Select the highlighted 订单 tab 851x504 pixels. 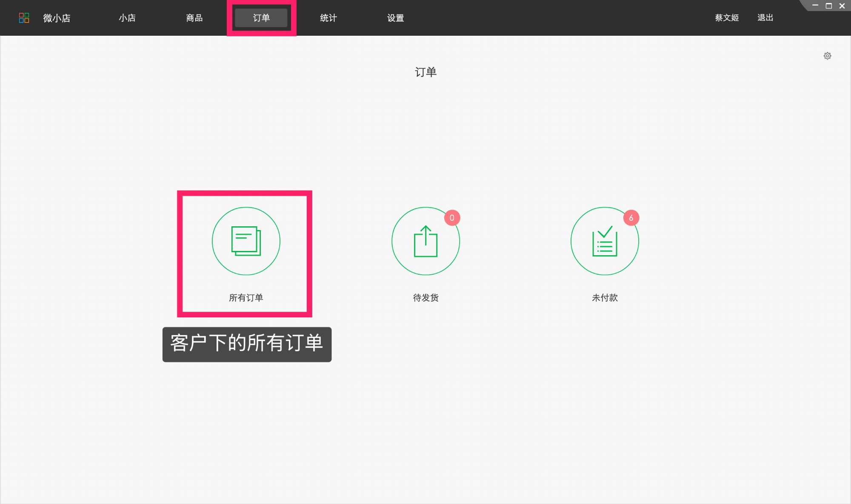point(261,18)
